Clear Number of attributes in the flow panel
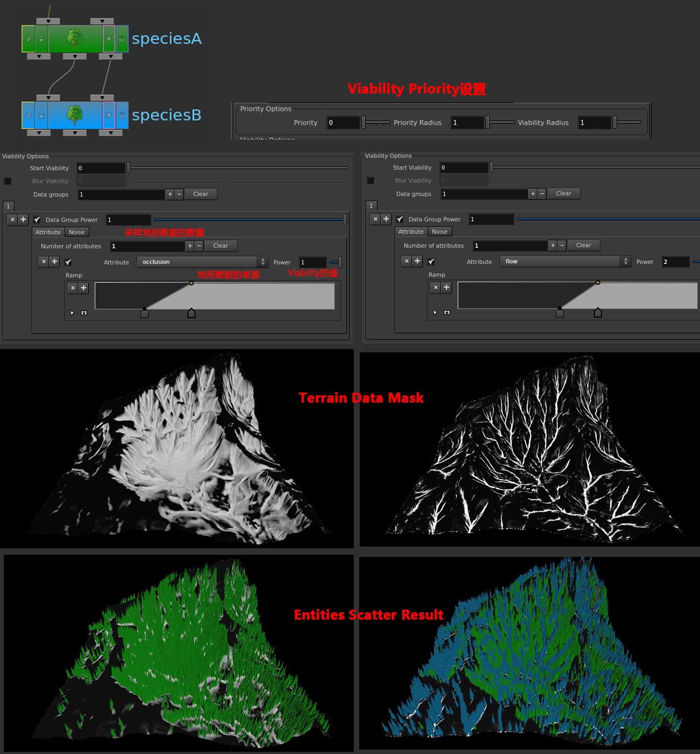This screenshot has width=700, height=754. [584, 245]
